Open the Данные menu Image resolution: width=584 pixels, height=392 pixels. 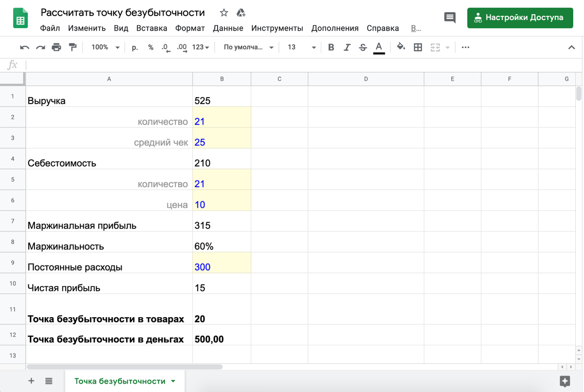click(x=228, y=28)
